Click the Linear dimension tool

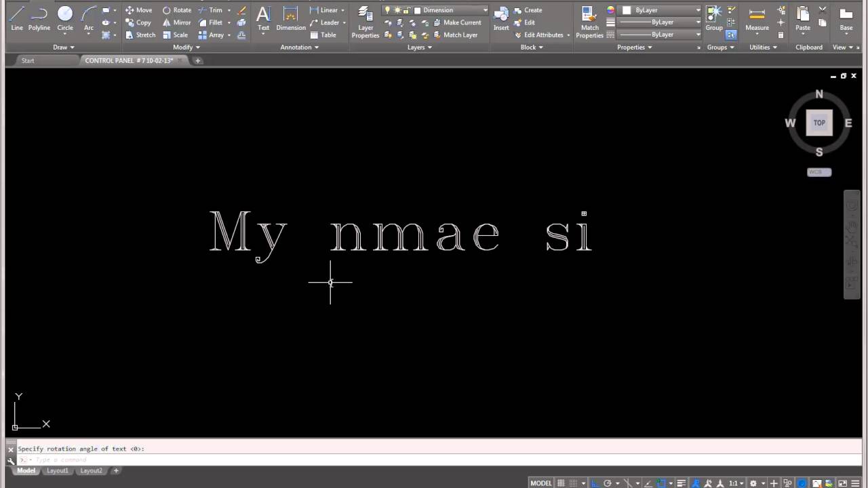pyautogui.click(x=324, y=10)
